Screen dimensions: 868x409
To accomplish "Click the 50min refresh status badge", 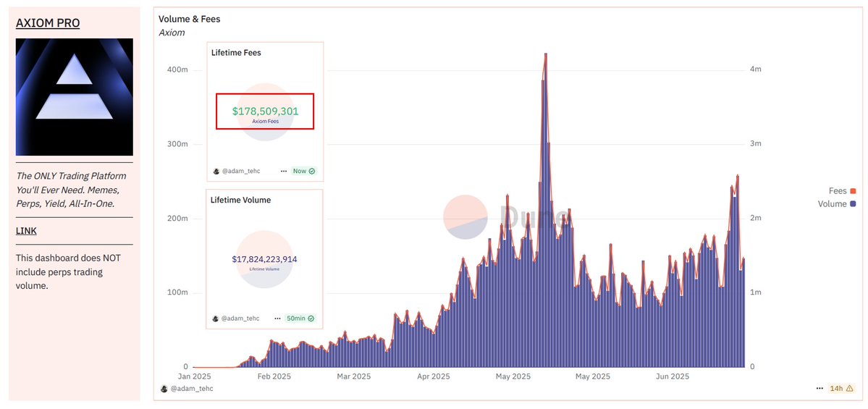I will pos(300,319).
